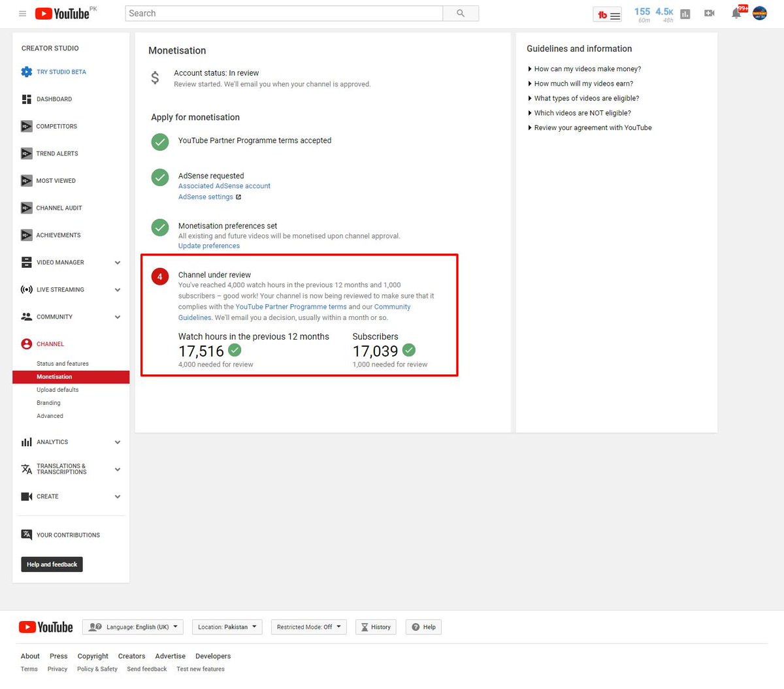Click the Live Streaming broadcast icon
The width and height of the screenshot is (784, 689).
pos(26,290)
